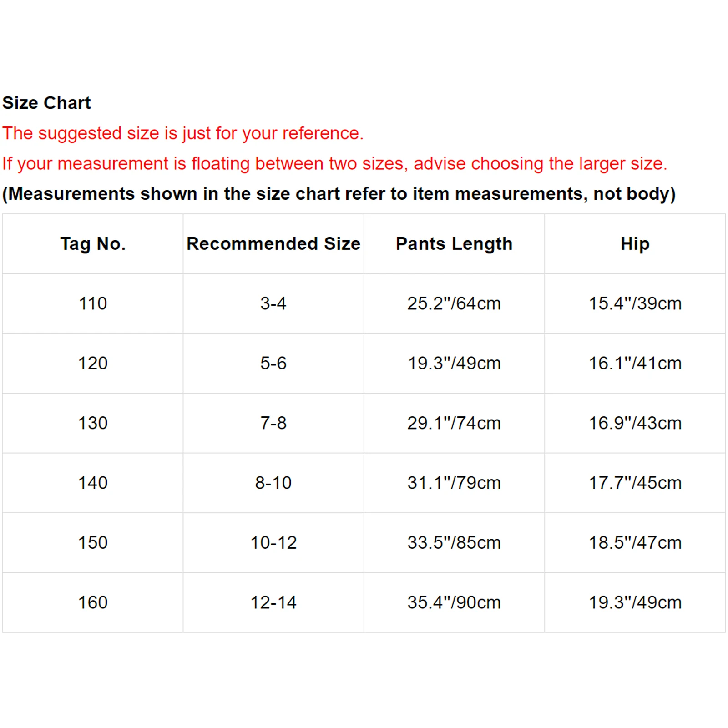This screenshot has height=728, width=728.
Task: Click the red suggested size reference note
Action: [183, 133]
